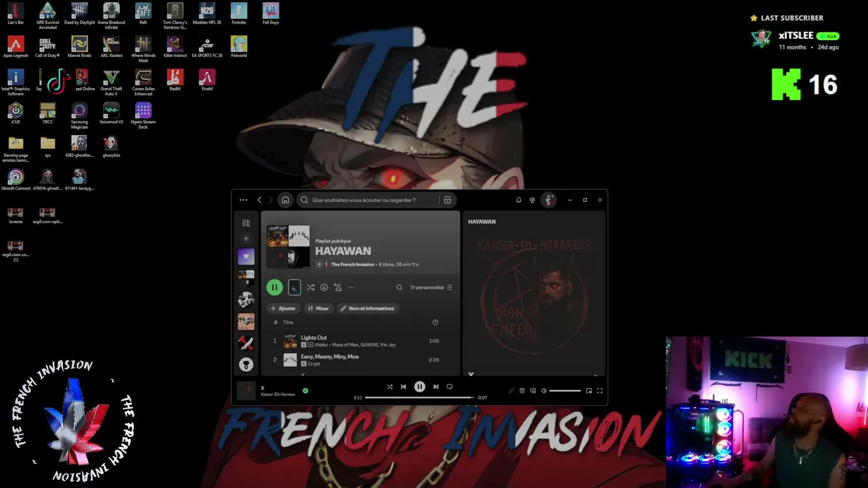
Task: Select the ARC Raiders desktop icon
Action: tap(111, 47)
